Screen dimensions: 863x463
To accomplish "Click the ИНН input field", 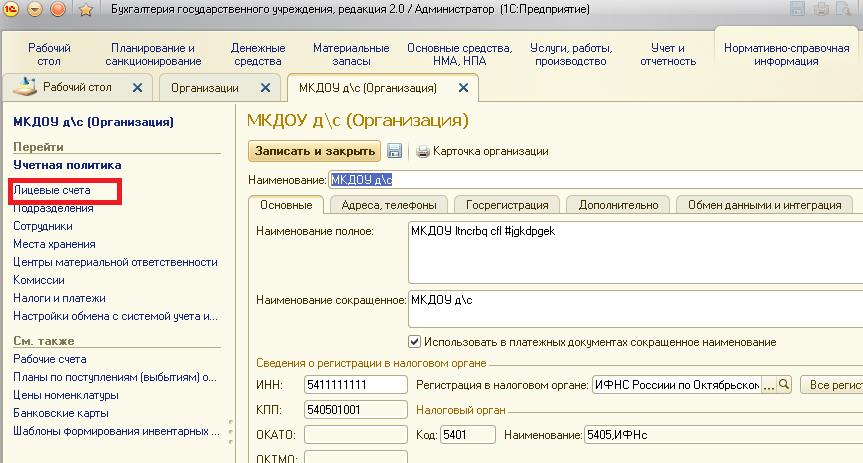I will pyautogui.click(x=356, y=384).
